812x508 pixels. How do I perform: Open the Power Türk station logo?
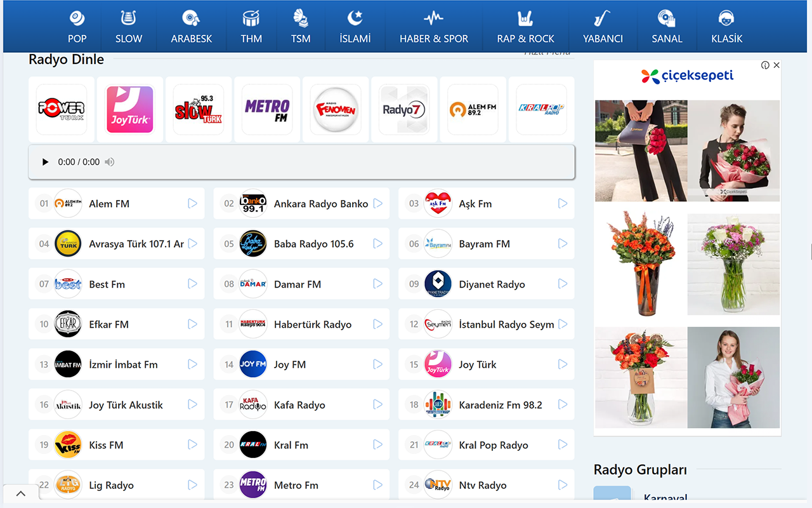(x=62, y=110)
